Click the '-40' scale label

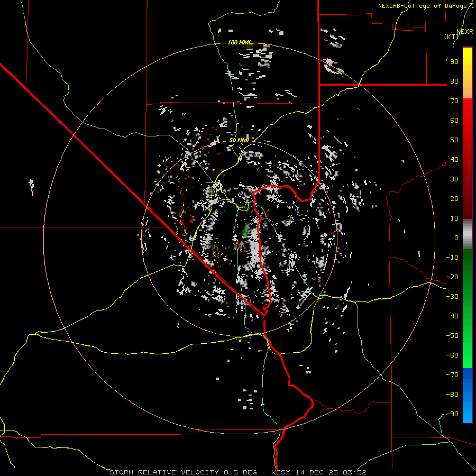[x=452, y=316]
